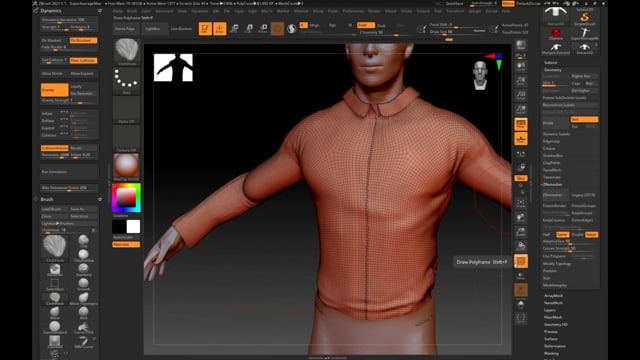Toggle the Floor grid button
Image resolution: width=640 pixels, height=360 pixels.
click(x=521, y=139)
